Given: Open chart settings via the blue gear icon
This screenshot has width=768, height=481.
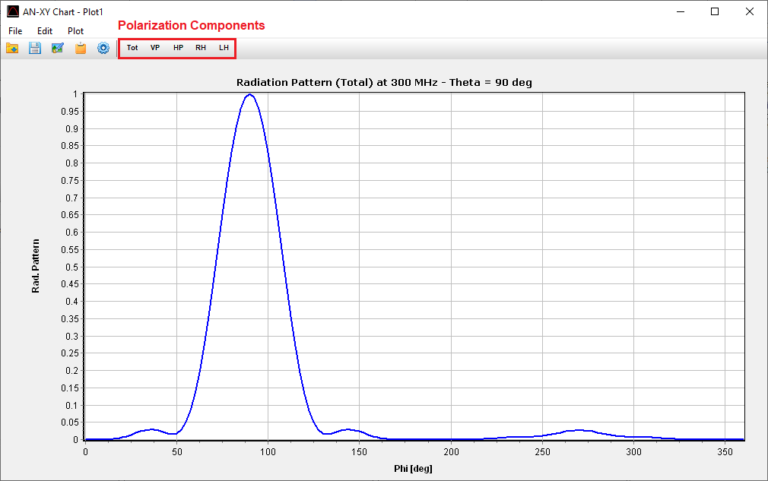Looking at the screenshot, I should pyautogui.click(x=103, y=48).
